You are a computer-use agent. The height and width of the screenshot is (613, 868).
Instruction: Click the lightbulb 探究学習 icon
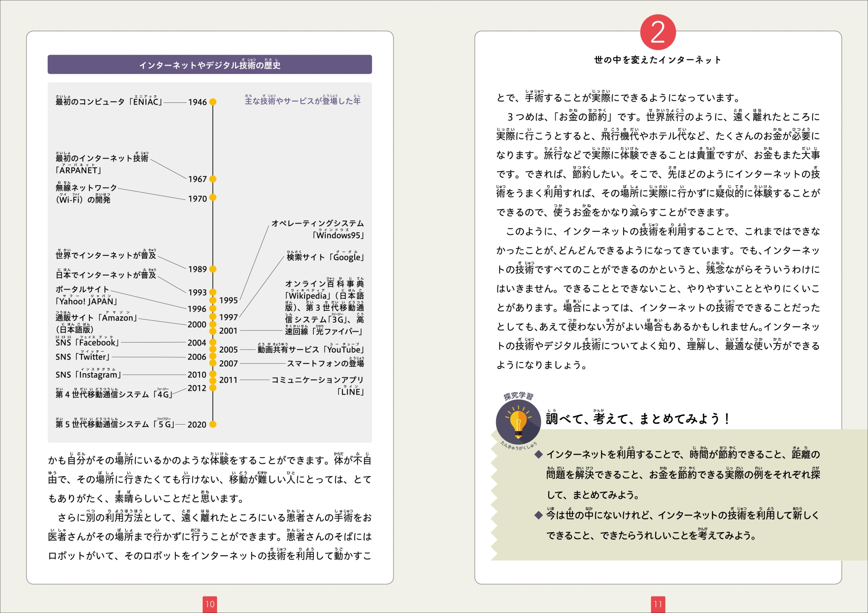(x=518, y=422)
